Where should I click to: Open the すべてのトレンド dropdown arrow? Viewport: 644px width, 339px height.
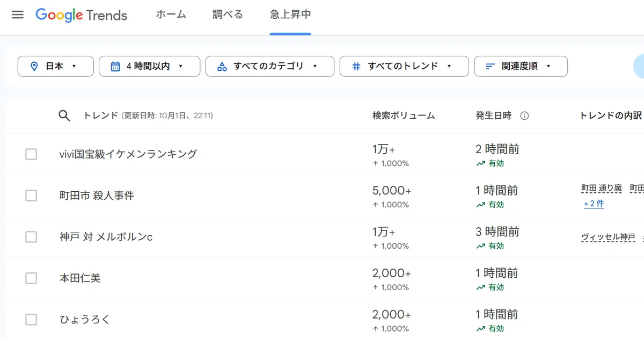tap(449, 66)
